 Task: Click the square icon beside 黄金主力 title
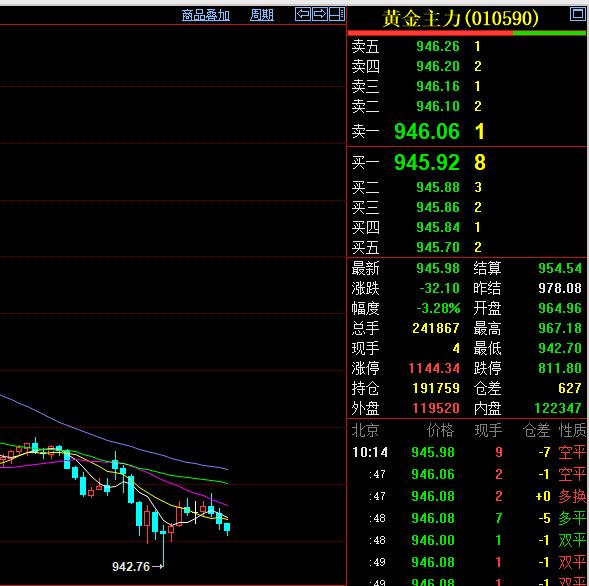point(577,14)
